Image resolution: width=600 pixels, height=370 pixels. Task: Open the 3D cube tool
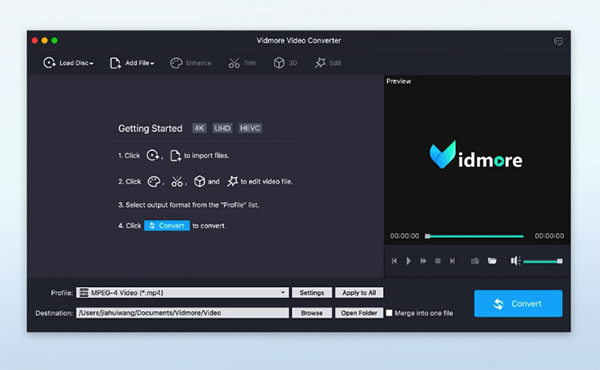279,63
